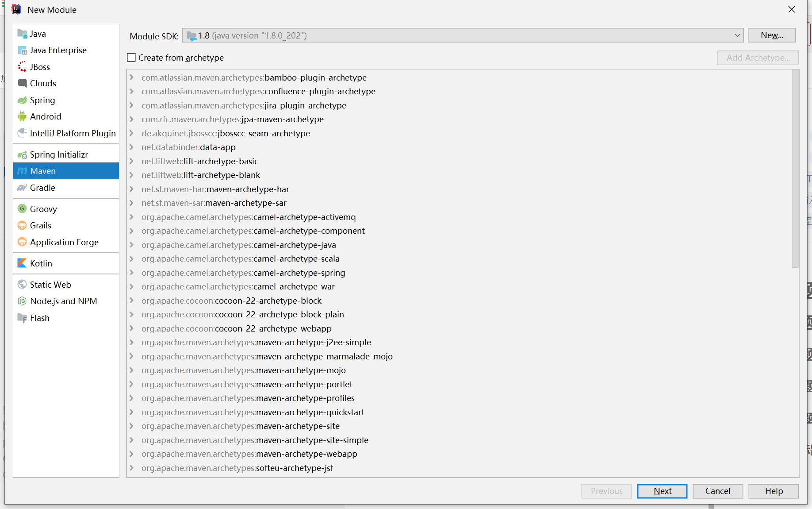
Task: Select camel-archetype-scala row
Action: click(459, 258)
